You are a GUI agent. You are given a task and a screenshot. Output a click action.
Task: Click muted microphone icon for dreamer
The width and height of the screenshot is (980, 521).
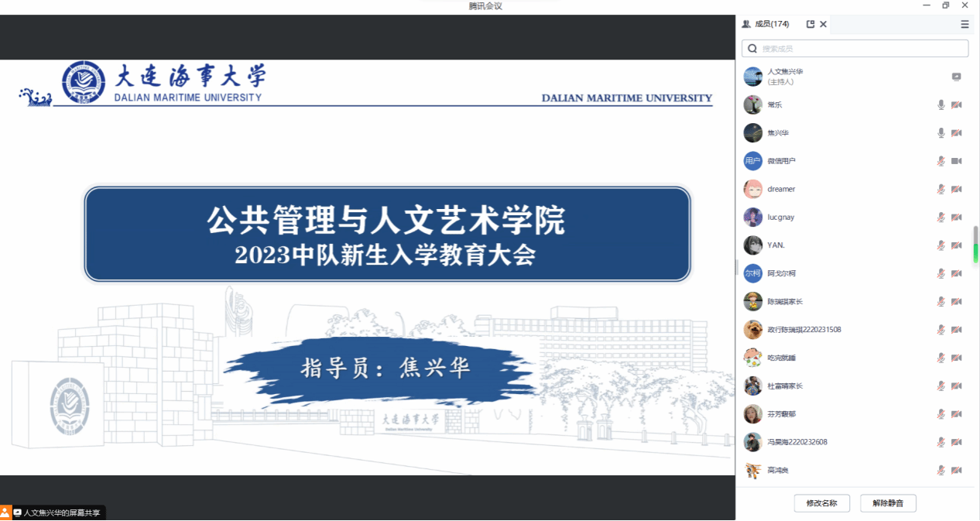point(941,189)
